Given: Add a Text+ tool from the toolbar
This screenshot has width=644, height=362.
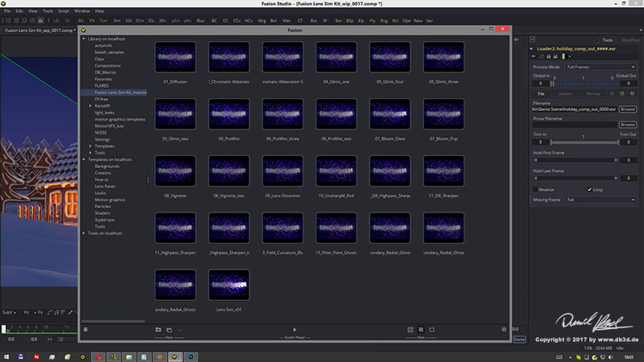Looking at the screenshot, I should click(x=104, y=21).
